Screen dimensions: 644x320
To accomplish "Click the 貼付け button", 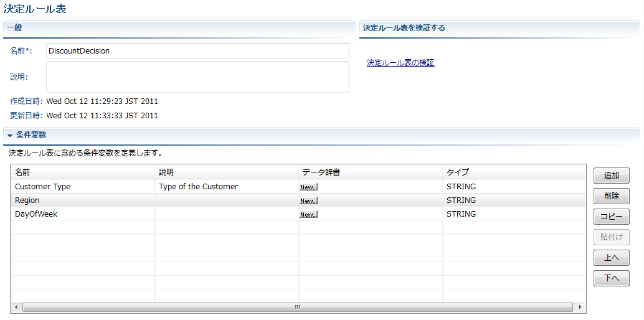I will point(611,237).
